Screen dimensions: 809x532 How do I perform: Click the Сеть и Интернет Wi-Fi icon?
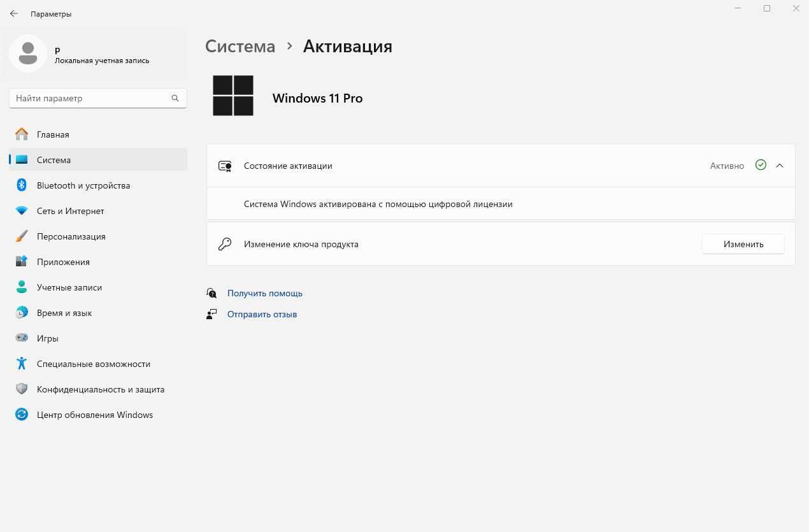22,211
